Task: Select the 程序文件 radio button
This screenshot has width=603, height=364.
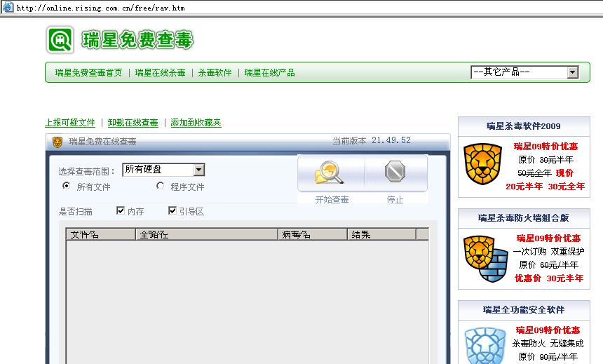Action: coord(160,186)
